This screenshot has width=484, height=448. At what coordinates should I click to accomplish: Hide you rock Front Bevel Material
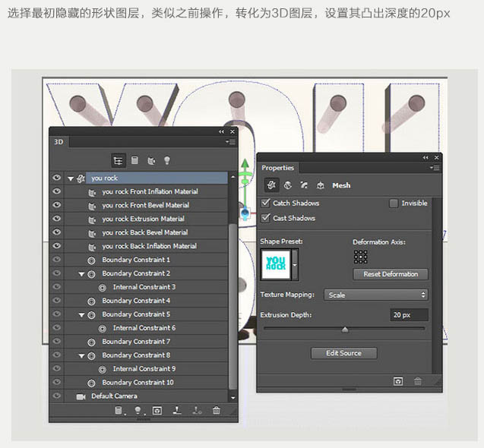click(56, 205)
